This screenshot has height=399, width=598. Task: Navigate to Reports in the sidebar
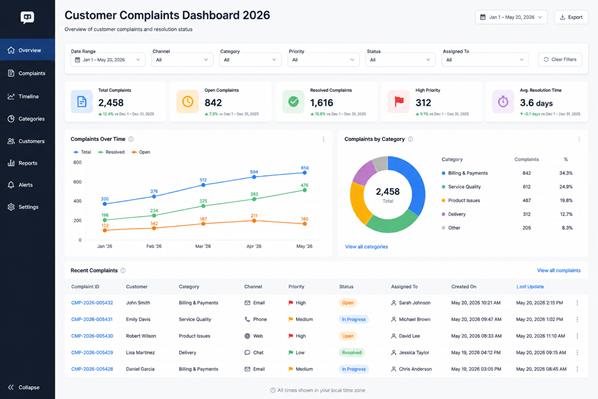[27, 163]
